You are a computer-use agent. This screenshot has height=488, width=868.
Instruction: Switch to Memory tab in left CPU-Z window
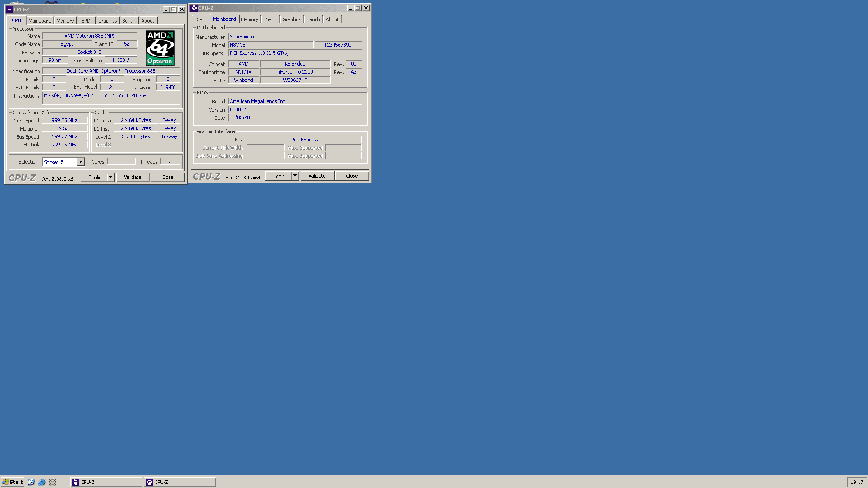(65, 21)
